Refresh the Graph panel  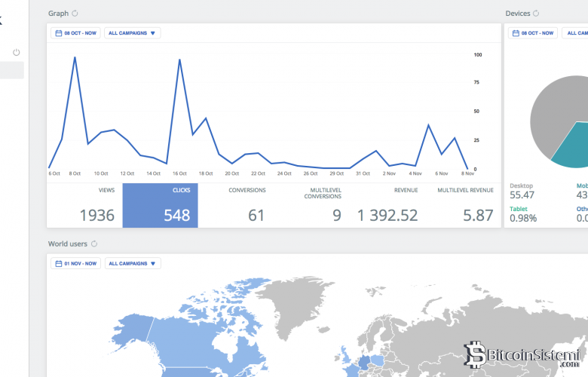75,14
